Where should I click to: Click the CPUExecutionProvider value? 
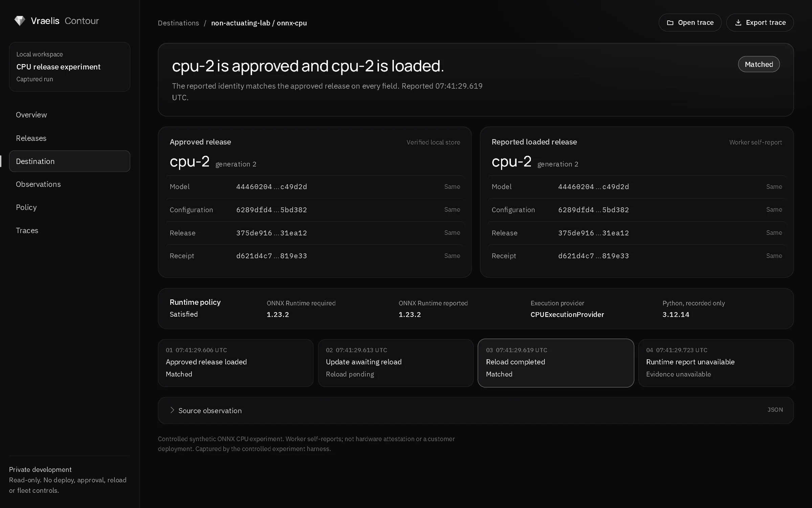tap(567, 315)
